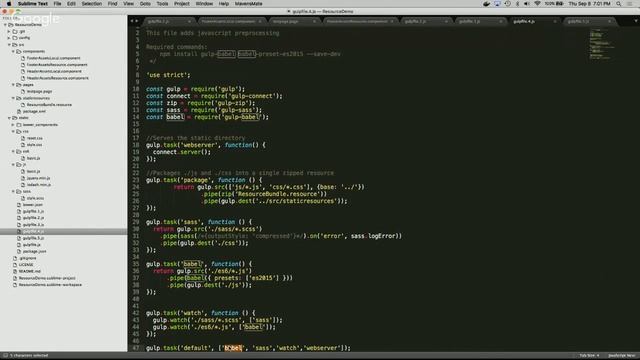Click the bower.json file icon
The image size is (640, 360).
point(19,205)
